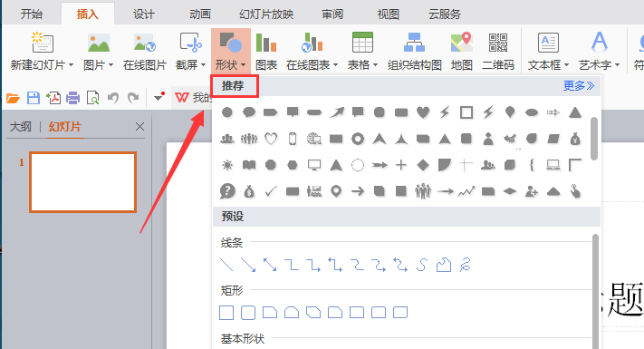The width and height of the screenshot is (644, 349).
Task: Pick the diamond shape in recommended
Action: point(423,165)
